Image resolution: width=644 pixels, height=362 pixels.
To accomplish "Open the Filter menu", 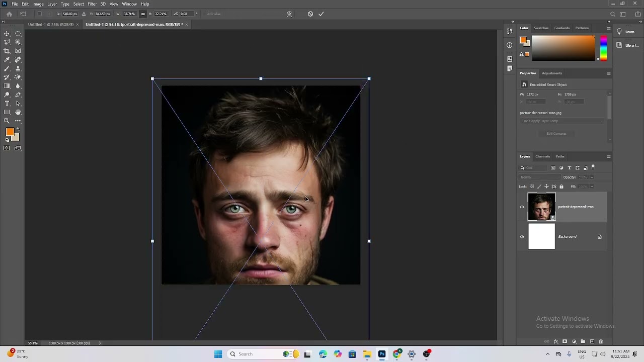I will (92, 4).
